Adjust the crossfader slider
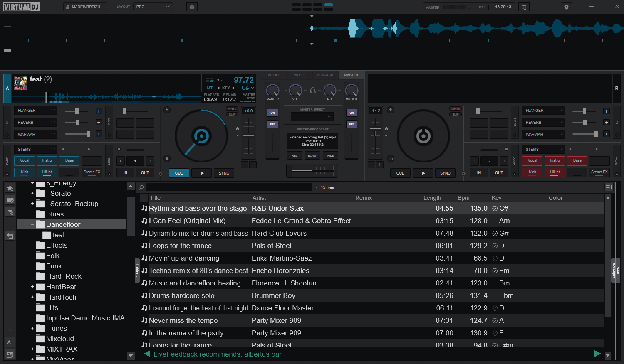This screenshot has width=624, height=364. click(312, 170)
